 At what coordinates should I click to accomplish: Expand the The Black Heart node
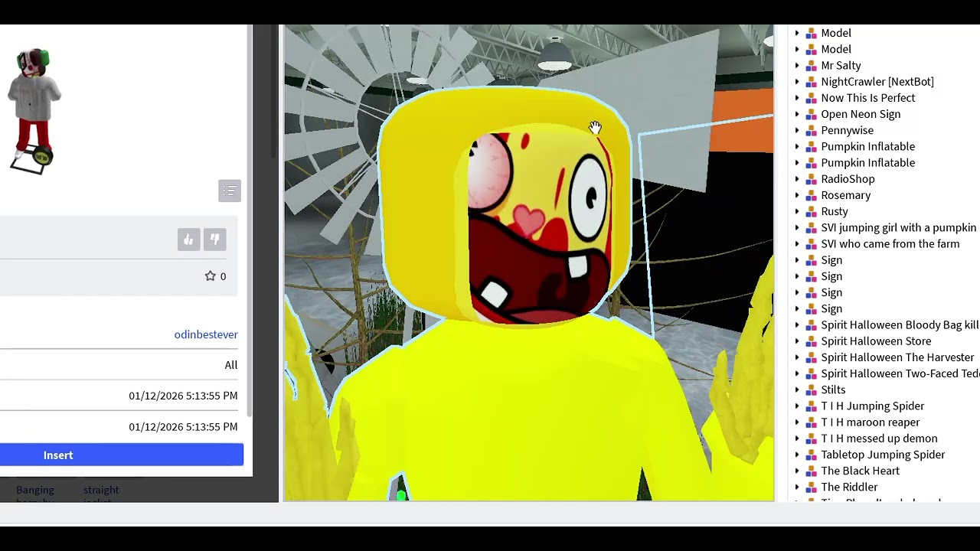pos(797,471)
